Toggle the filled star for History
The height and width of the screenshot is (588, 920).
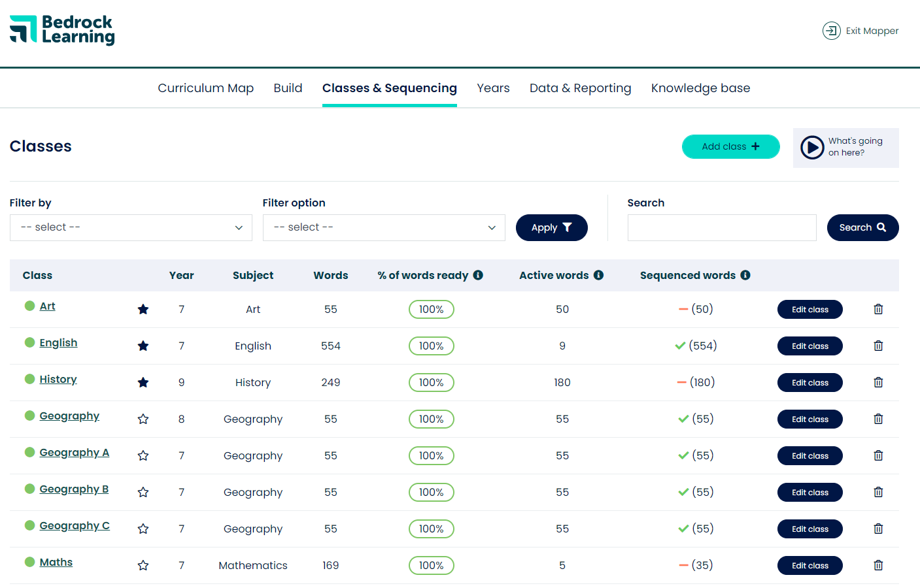pos(143,382)
